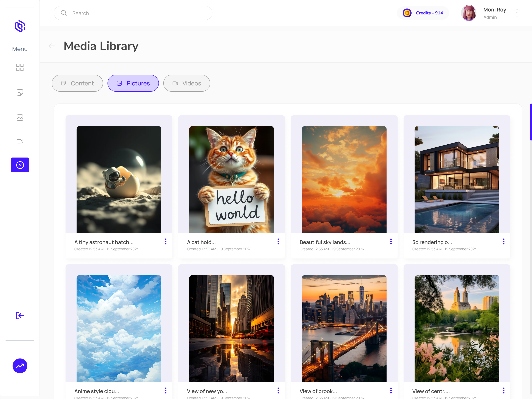Image resolution: width=532 pixels, height=399 pixels.
Task: Click the dashboard grid icon in sidebar
Action: pyautogui.click(x=20, y=67)
